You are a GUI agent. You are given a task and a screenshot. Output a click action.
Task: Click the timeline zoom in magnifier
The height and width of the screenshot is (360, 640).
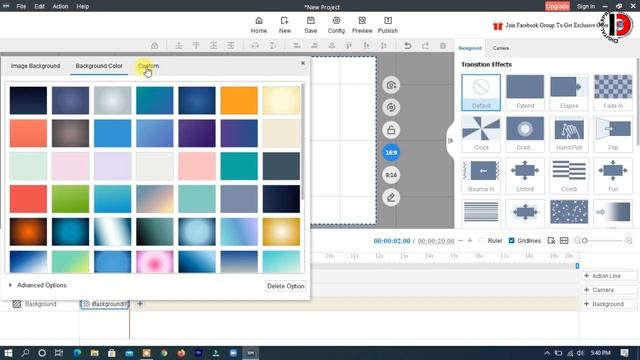pyautogui.click(x=629, y=241)
